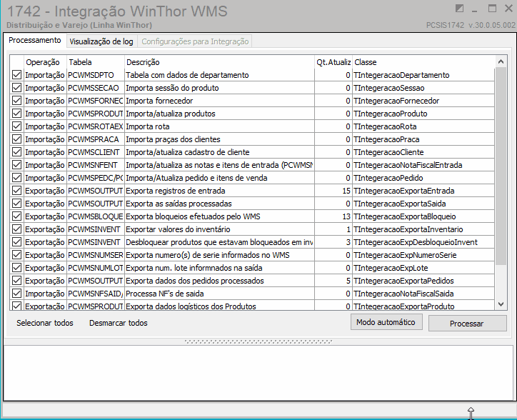Select quantity 13 in bloqueios row
This screenshot has width=517, height=420.
point(333,216)
